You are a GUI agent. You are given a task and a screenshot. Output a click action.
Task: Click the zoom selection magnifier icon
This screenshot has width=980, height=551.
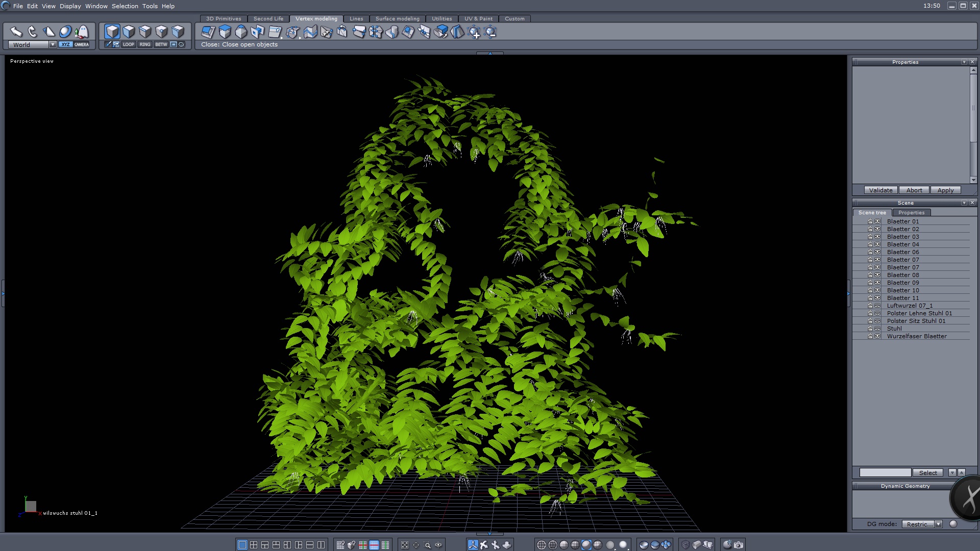(427, 545)
